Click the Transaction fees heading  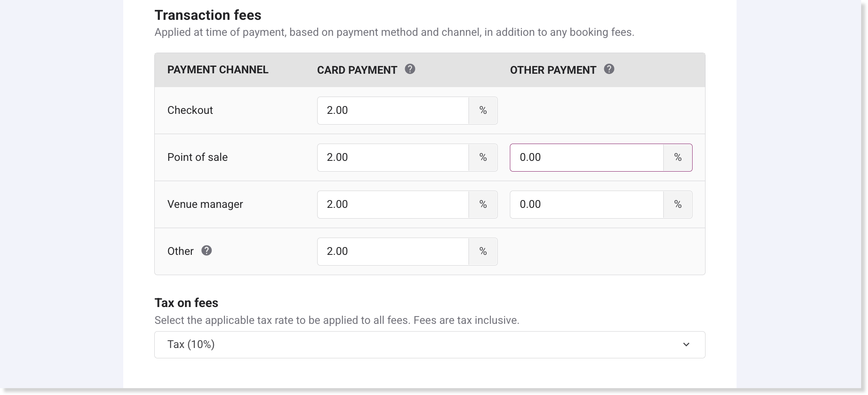click(208, 15)
